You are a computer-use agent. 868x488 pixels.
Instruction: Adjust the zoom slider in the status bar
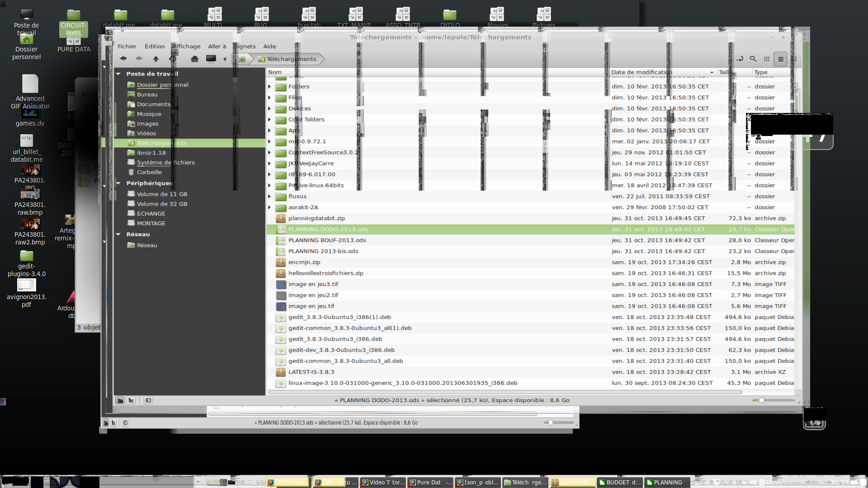click(x=762, y=400)
